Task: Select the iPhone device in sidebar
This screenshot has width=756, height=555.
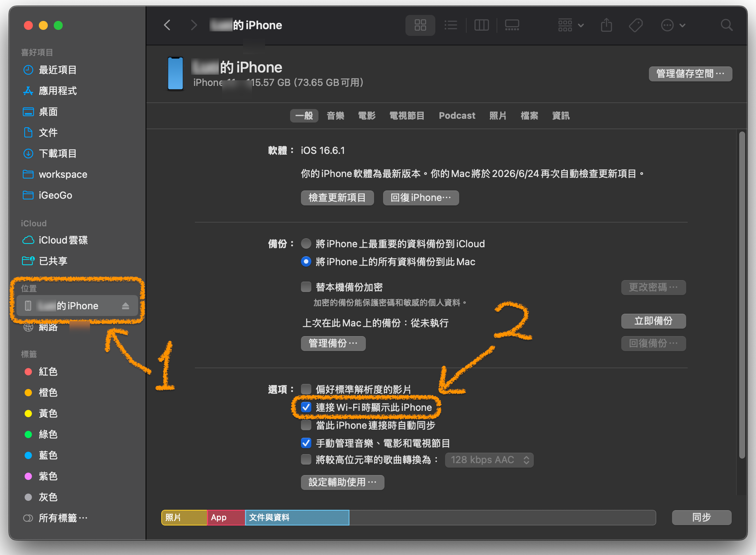Action: click(77, 306)
